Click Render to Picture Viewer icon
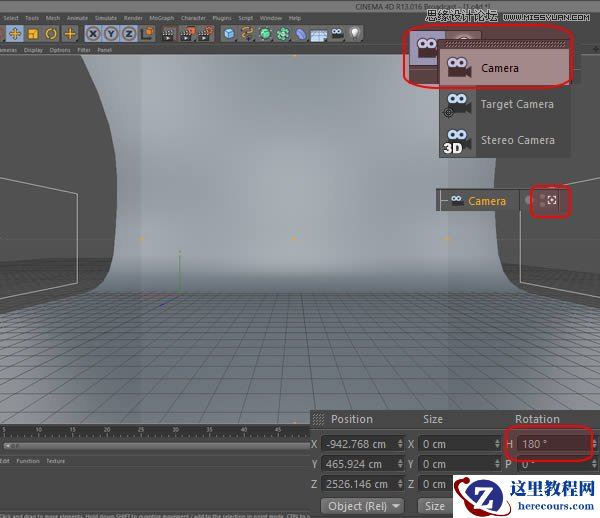This screenshot has width=600, height=518. (x=187, y=34)
